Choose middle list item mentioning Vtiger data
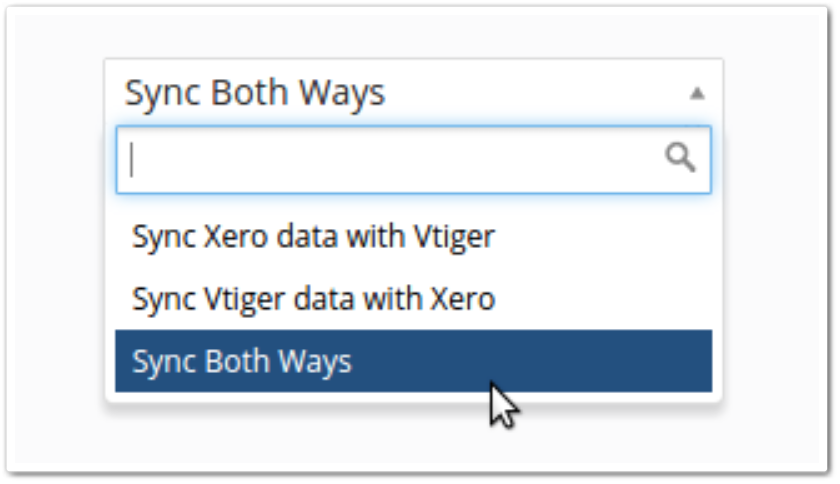Viewport: 840px width, 484px height. [x=313, y=299]
